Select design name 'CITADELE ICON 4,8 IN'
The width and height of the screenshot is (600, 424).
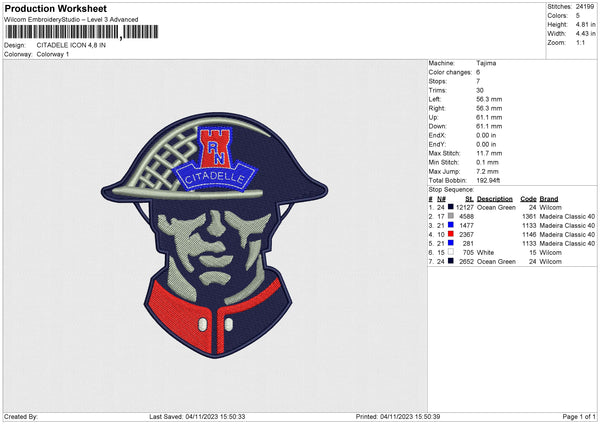[x=71, y=45]
